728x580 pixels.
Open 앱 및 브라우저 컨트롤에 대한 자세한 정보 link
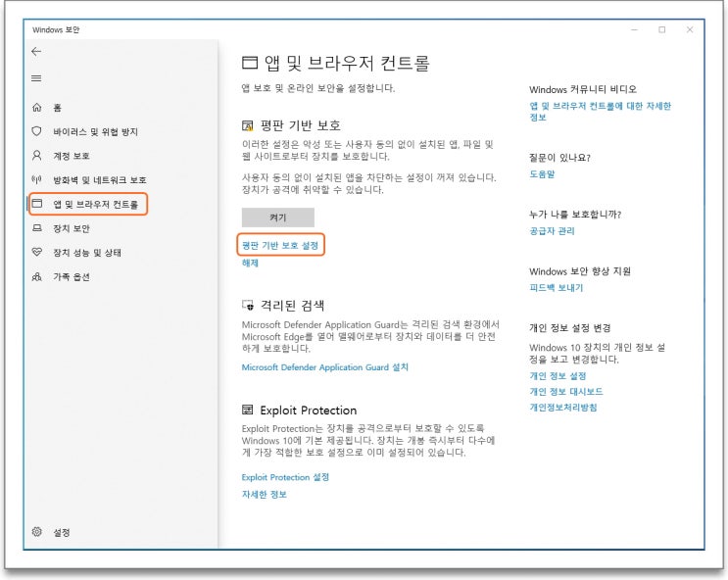coord(601,112)
